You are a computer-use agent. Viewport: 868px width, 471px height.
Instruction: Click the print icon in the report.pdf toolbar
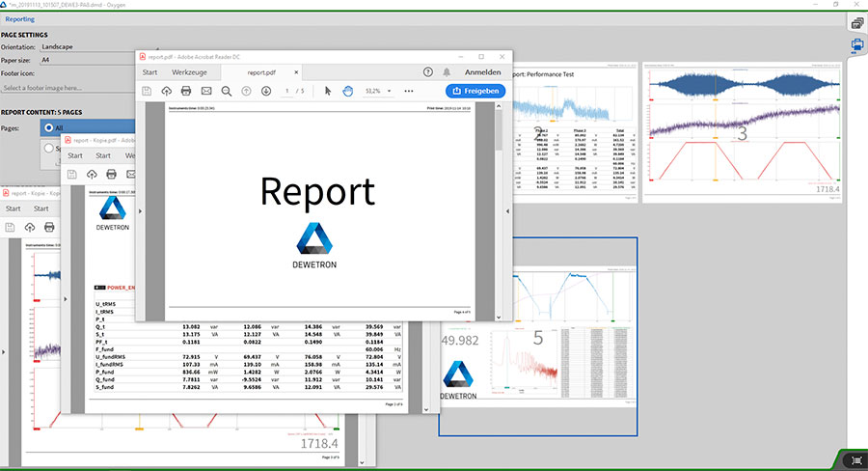(x=186, y=91)
